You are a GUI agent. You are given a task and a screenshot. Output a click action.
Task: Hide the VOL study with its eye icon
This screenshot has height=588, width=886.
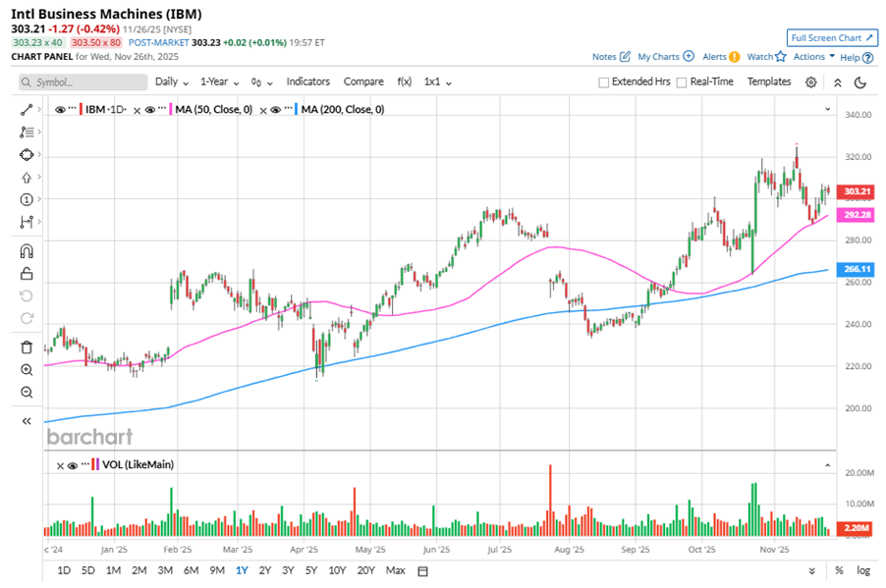pos(74,464)
